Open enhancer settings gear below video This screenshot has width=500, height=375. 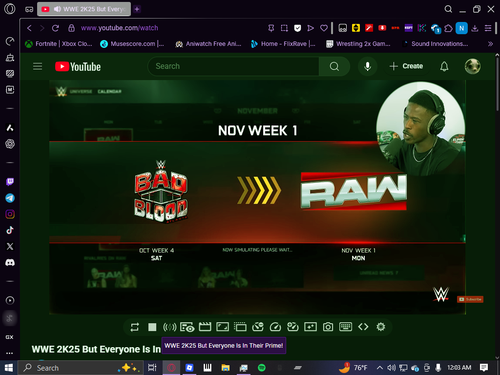click(381, 327)
